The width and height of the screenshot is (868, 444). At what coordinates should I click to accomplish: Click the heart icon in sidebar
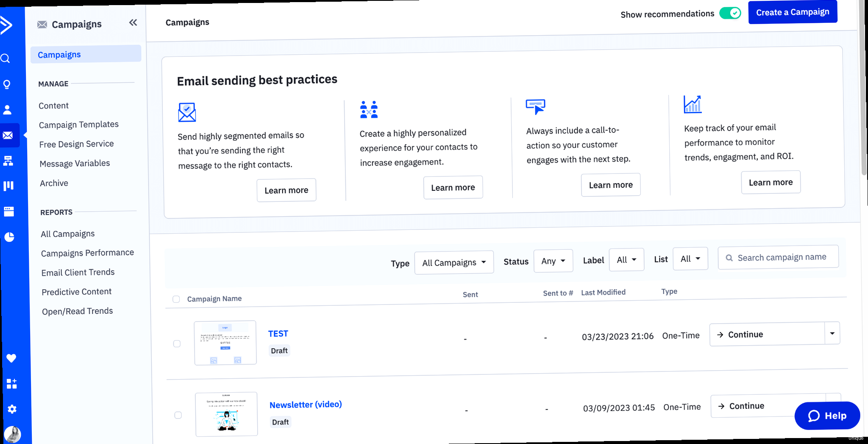(x=11, y=358)
